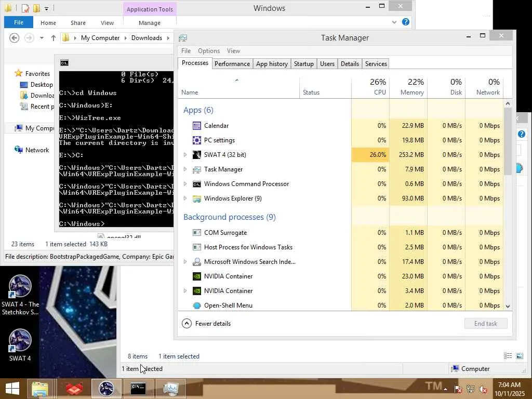This screenshot has width=532, height=399.
Task: Click the taskbar clock showing 7:04 AM
Action: point(509,389)
